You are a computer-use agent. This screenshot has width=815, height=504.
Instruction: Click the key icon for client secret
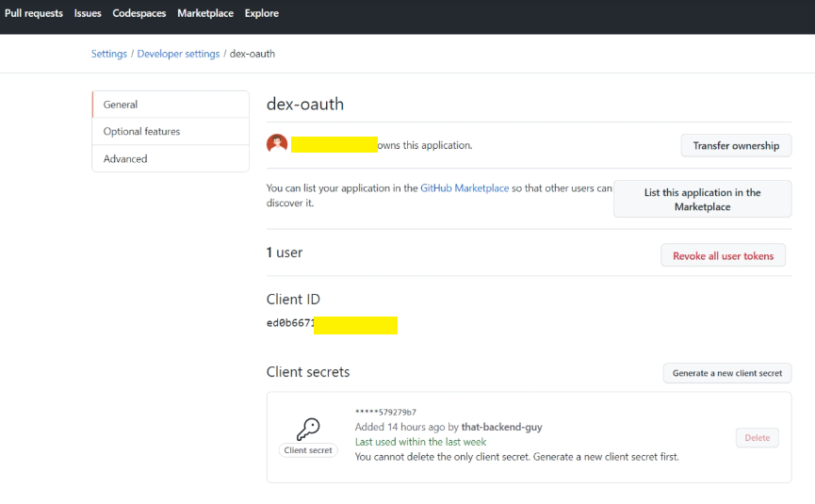click(x=308, y=430)
